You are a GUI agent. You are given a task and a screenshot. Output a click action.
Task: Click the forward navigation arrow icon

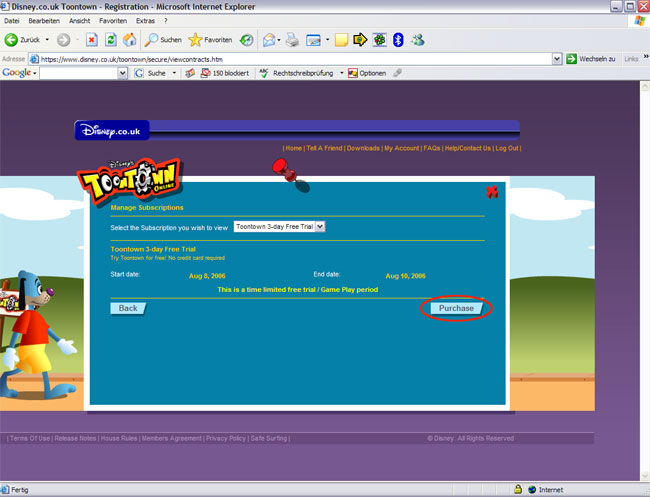click(63, 40)
